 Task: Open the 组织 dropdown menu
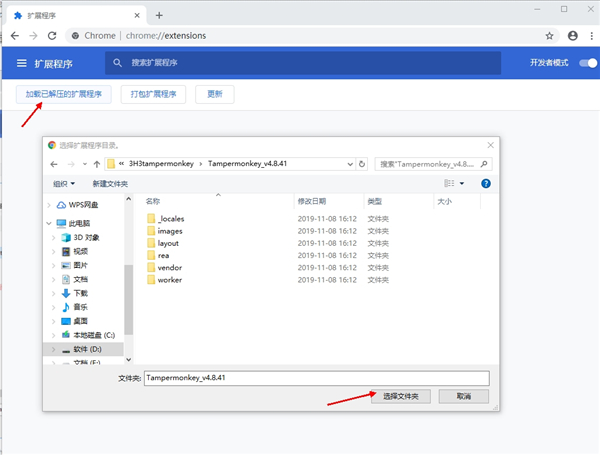[x=65, y=184]
